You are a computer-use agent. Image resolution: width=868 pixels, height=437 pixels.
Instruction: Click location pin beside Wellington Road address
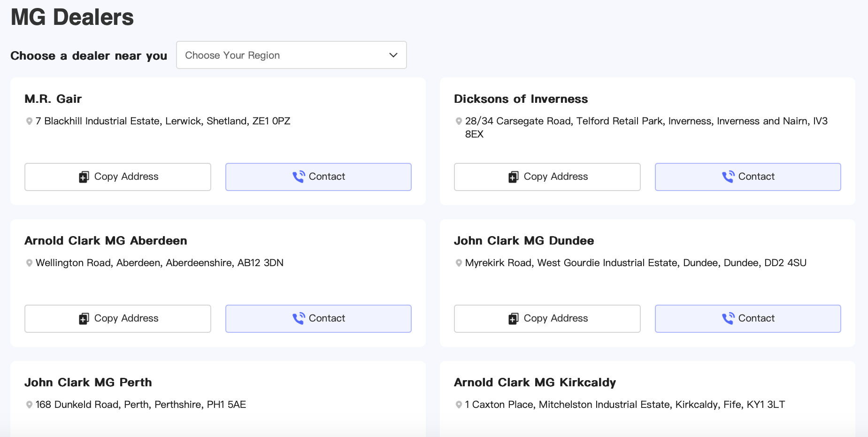click(29, 263)
